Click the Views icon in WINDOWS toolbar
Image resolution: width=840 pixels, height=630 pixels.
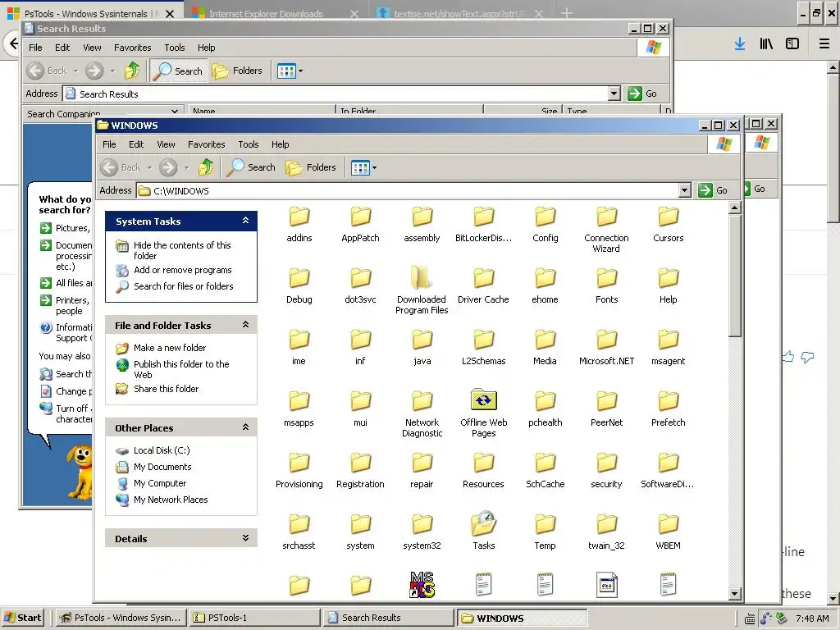click(361, 167)
